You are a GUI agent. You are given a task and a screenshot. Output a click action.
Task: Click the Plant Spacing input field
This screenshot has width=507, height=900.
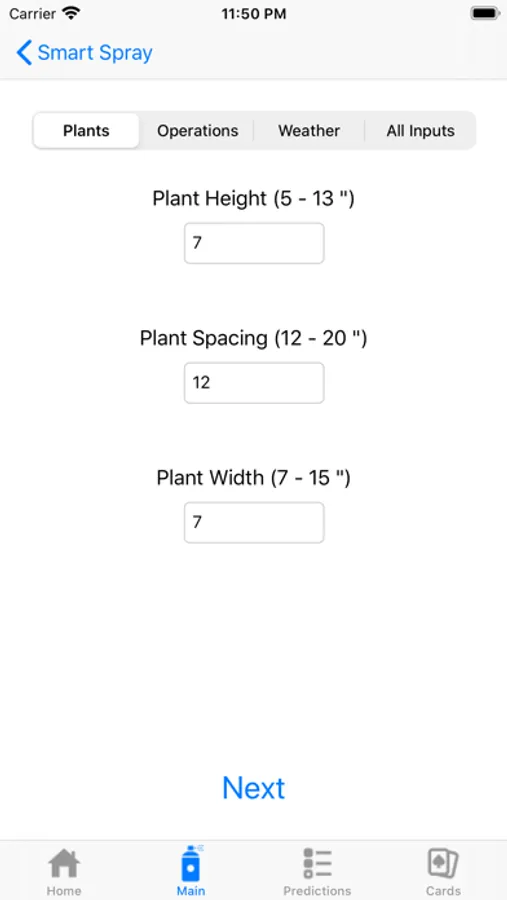tap(254, 383)
